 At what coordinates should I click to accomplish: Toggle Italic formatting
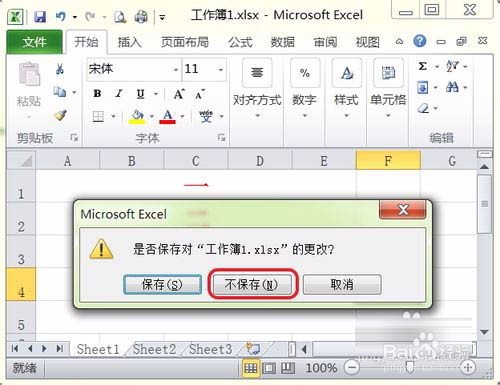[119, 94]
